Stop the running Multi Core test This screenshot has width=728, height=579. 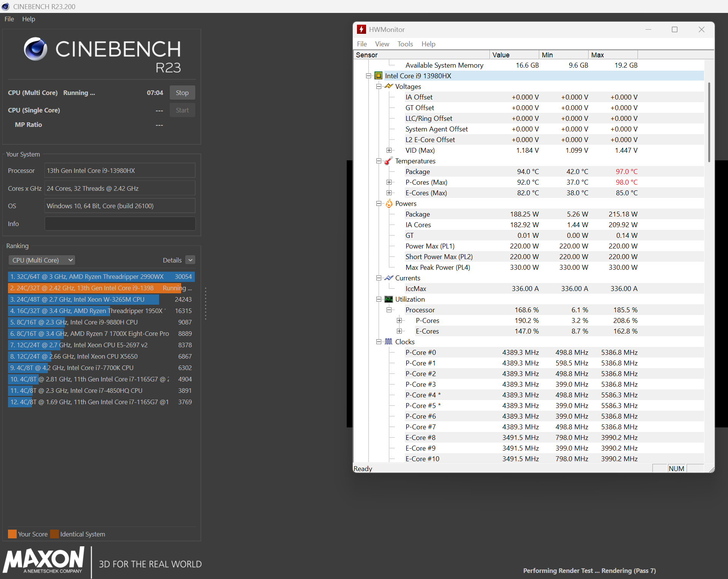[x=182, y=93]
